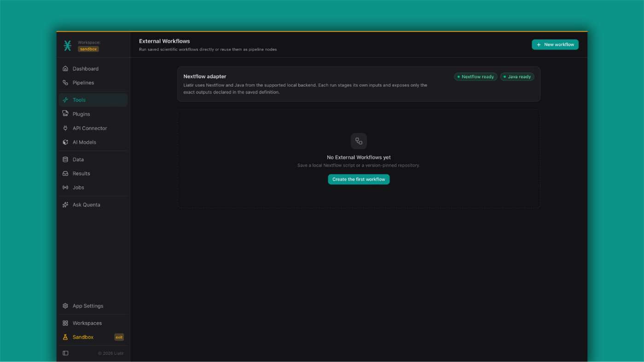Click the Tools sidebar icon
Image resolution: width=644 pixels, height=362 pixels.
65,100
